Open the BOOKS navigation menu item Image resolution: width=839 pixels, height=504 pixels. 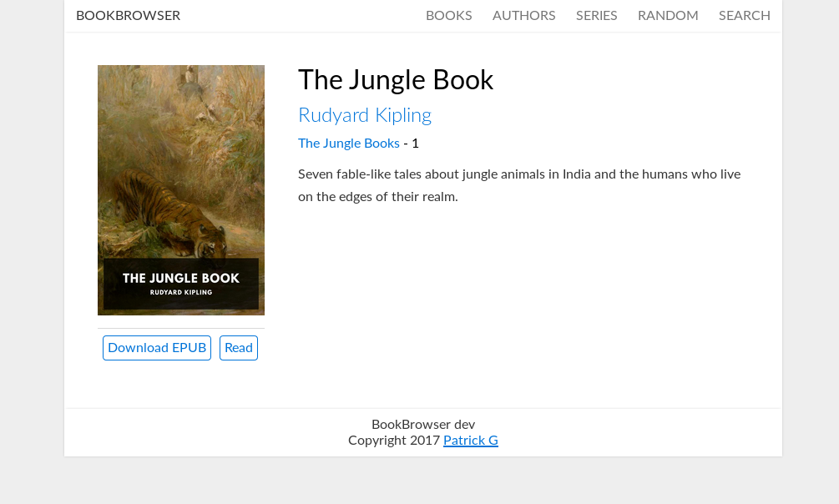[448, 16]
